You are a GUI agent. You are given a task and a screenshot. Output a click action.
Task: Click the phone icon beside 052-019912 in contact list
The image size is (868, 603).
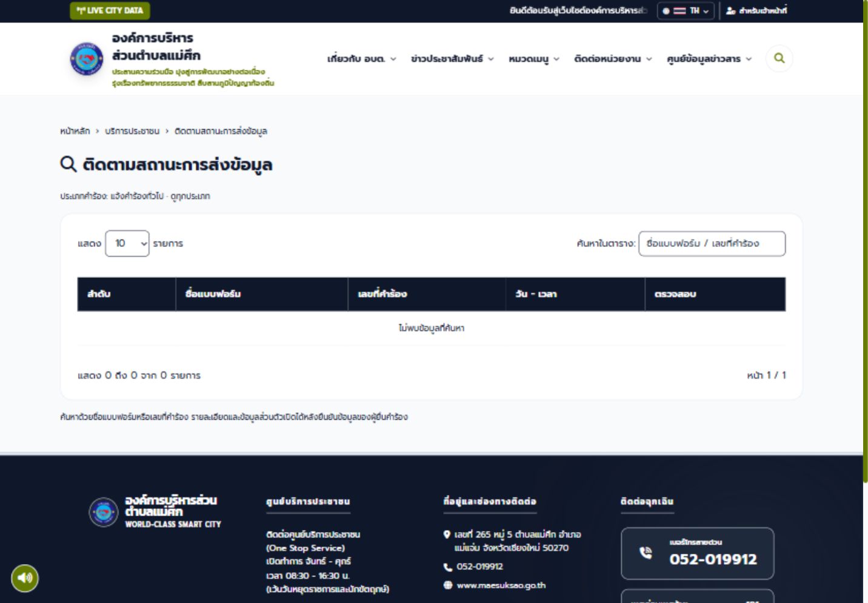pos(448,567)
